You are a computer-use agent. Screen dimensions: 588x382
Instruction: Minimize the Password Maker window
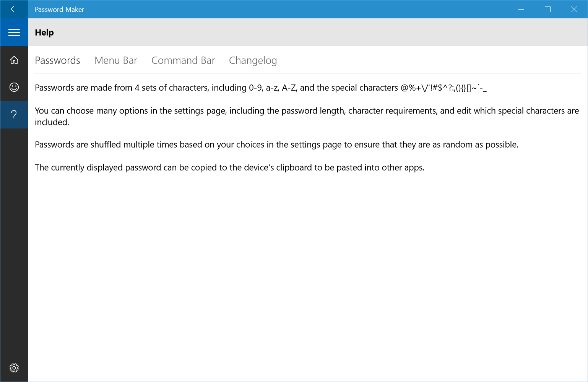click(x=521, y=9)
